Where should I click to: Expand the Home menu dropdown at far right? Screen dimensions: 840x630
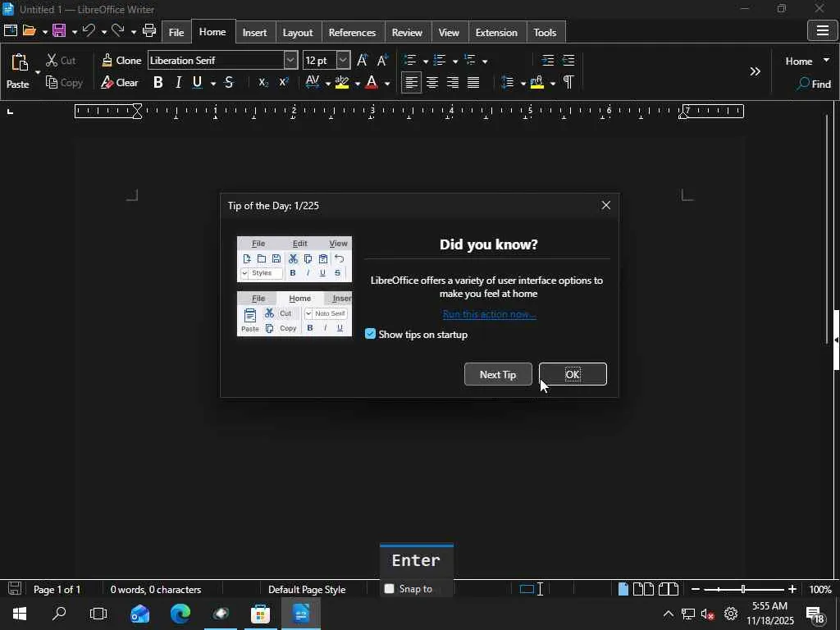(x=826, y=60)
